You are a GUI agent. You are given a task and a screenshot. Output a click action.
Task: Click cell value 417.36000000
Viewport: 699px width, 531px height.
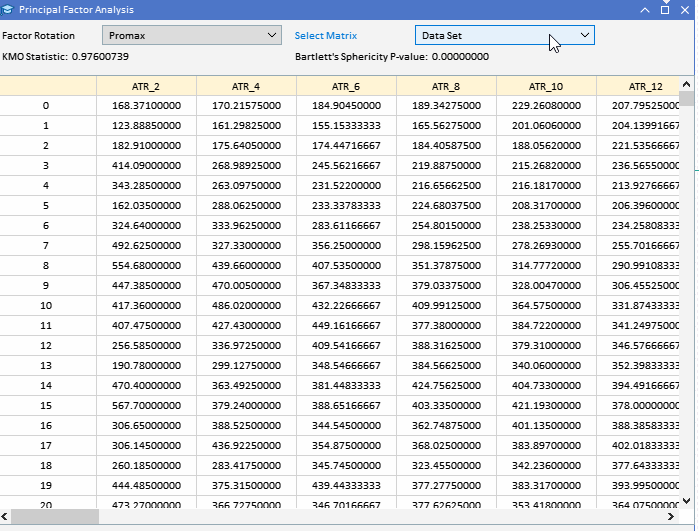pos(146,305)
